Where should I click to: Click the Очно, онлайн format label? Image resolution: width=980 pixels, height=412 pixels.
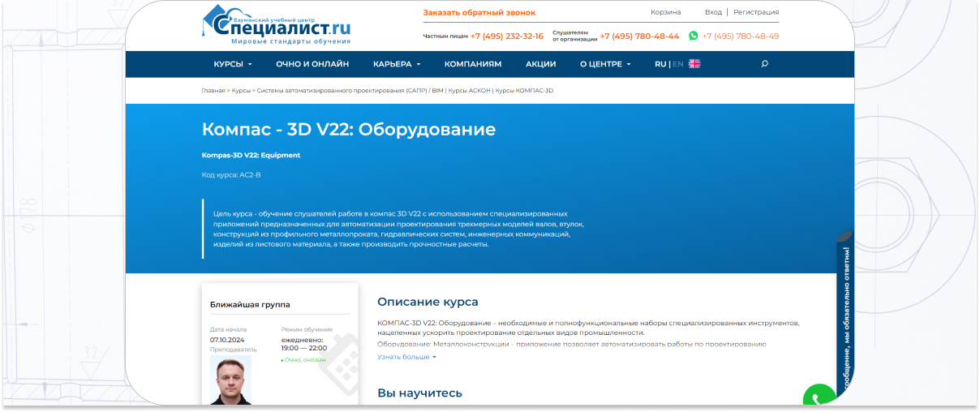coord(303,359)
